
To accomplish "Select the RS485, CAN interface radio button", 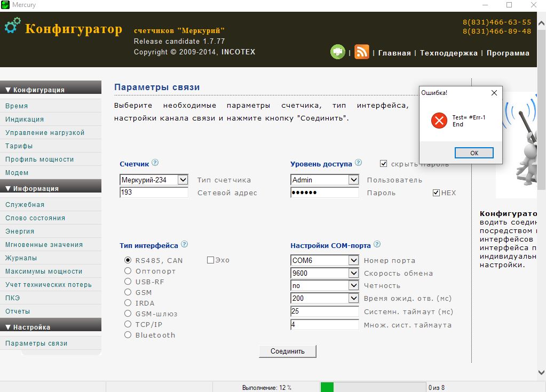I will (x=128, y=260).
